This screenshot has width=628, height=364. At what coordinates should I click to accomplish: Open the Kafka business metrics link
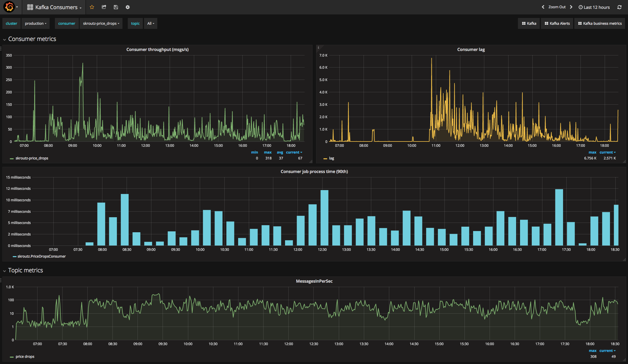tap(600, 24)
